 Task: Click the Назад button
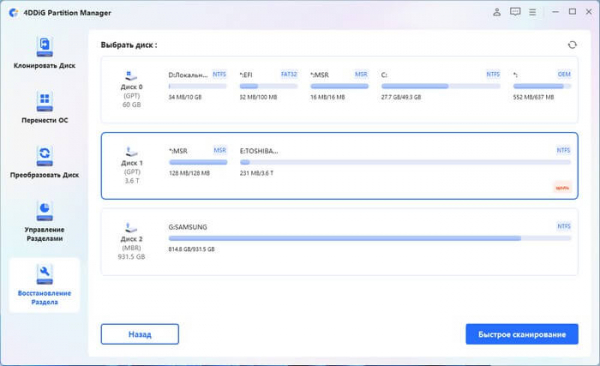(140, 334)
